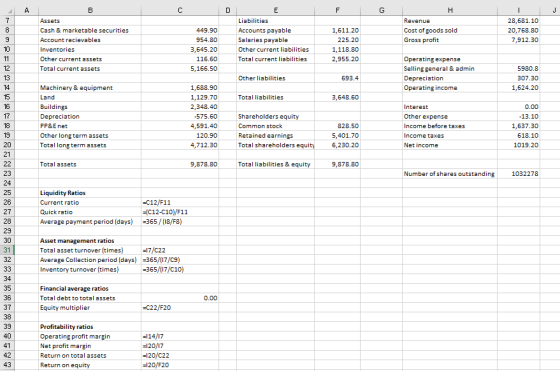The width and height of the screenshot is (560, 371).
Task: Select column E header
Action: point(275,10)
